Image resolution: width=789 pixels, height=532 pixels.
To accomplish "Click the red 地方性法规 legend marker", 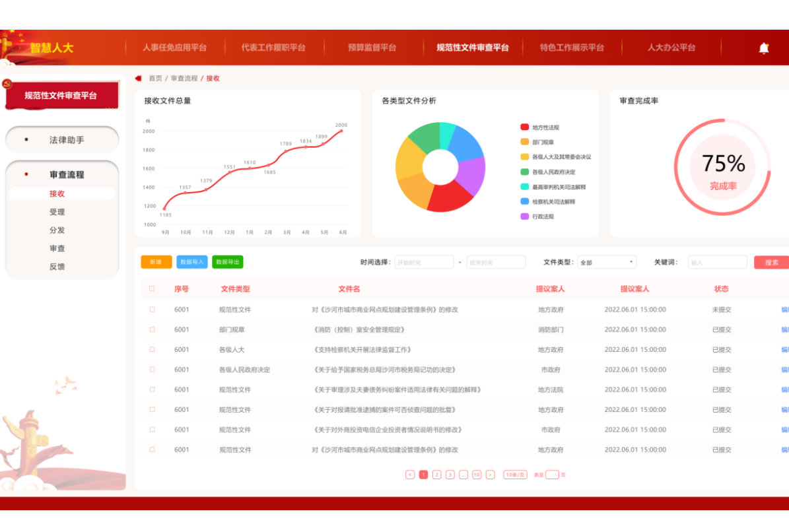I will pos(524,127).
